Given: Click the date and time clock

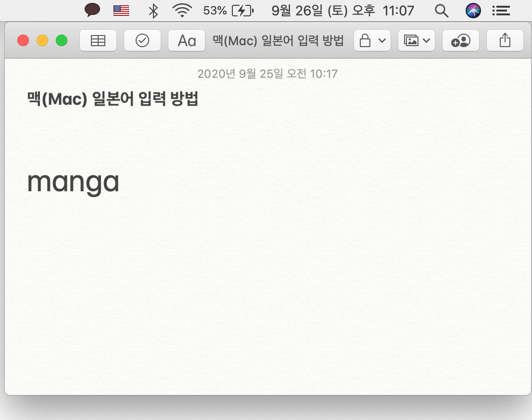Looking at the screenshot, I should tap(342, 11).
